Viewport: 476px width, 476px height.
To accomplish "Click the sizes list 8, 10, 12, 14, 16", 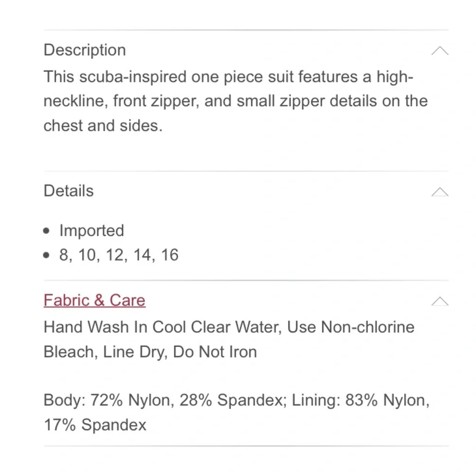I will click(x=119, y=255).
